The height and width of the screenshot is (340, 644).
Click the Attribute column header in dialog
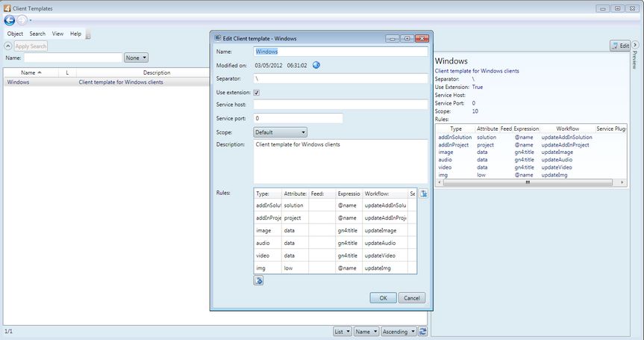(x=295, y=194)
